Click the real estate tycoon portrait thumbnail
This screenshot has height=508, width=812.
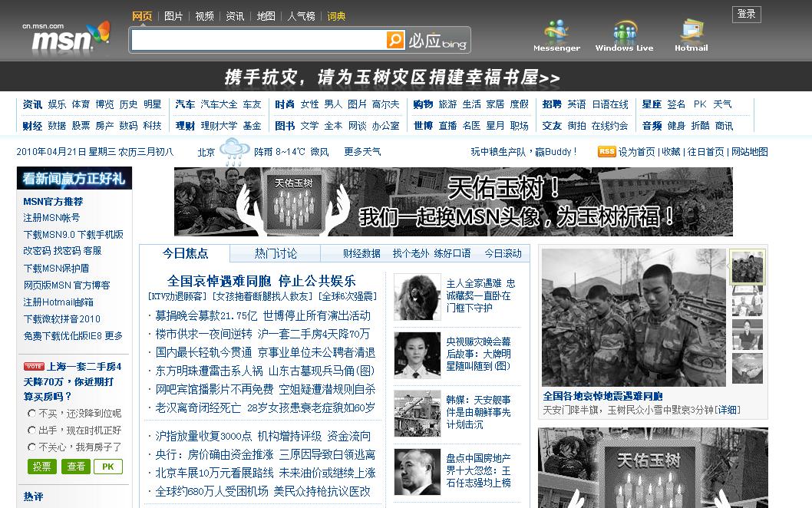tap(417, 472)
